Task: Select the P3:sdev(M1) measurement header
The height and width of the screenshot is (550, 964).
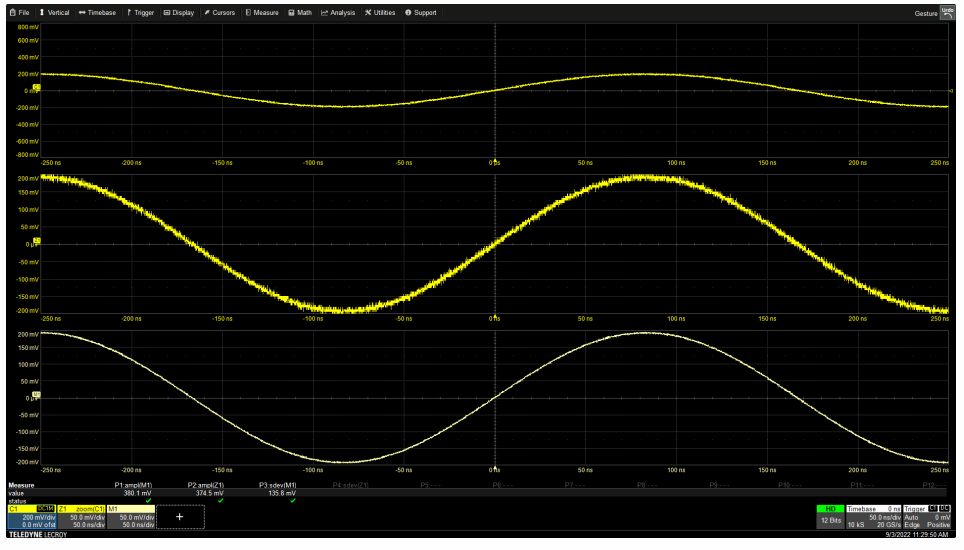Action: (278, 485)
